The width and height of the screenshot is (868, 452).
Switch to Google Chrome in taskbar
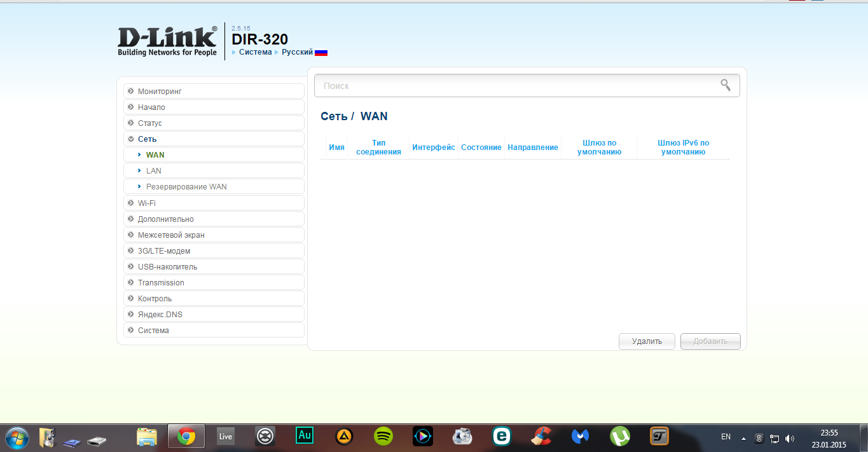(186, 437)
